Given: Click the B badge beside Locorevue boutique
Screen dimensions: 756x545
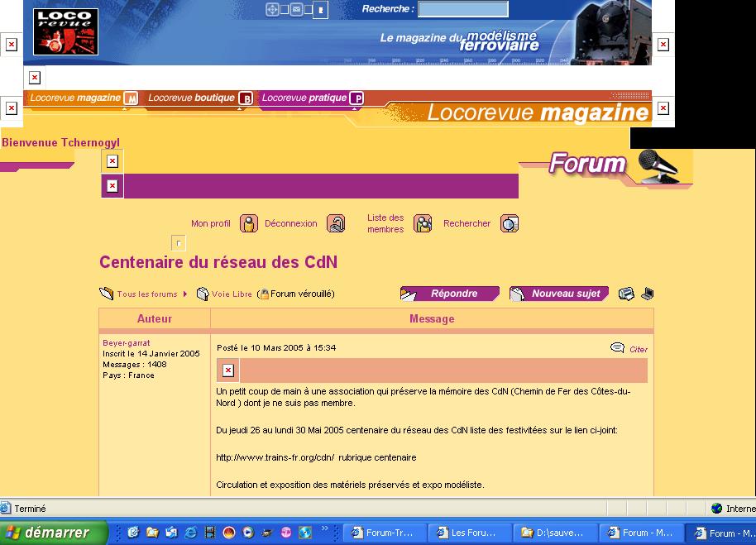Looking at the screenshot, I should [x=246, y=98].
